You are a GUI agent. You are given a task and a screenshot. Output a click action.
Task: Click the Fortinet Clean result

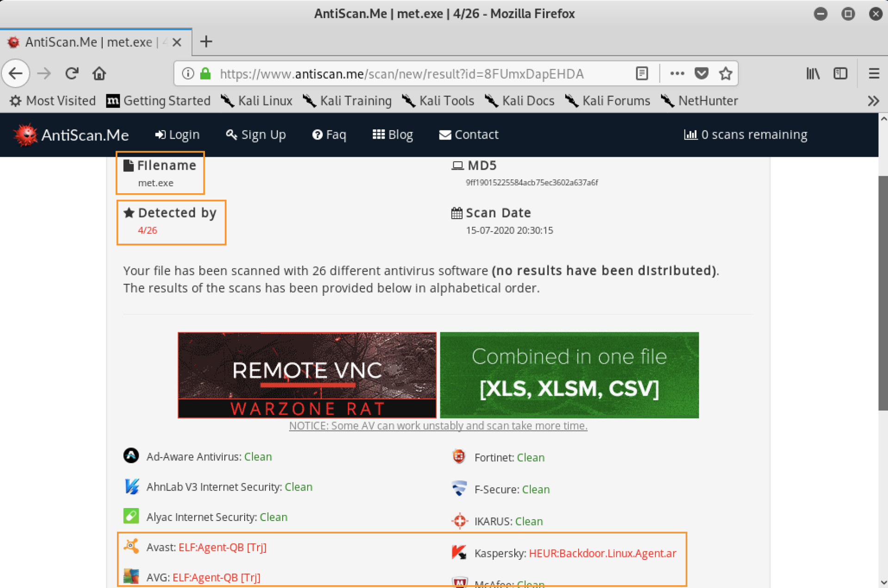pyautogui.click(x=530, y=458)
